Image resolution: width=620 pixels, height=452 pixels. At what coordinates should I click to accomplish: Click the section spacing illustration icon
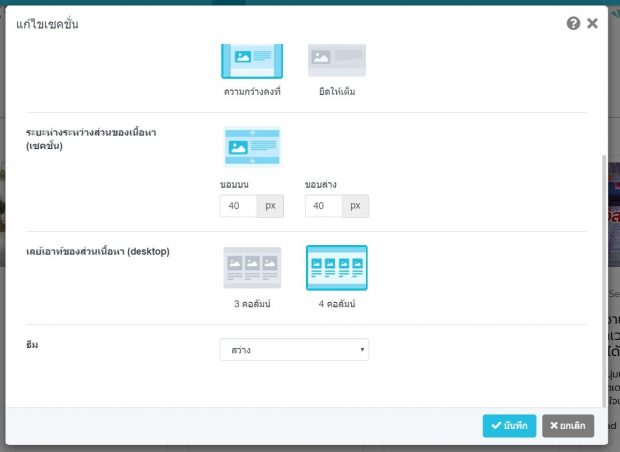[x=252, y=147]
